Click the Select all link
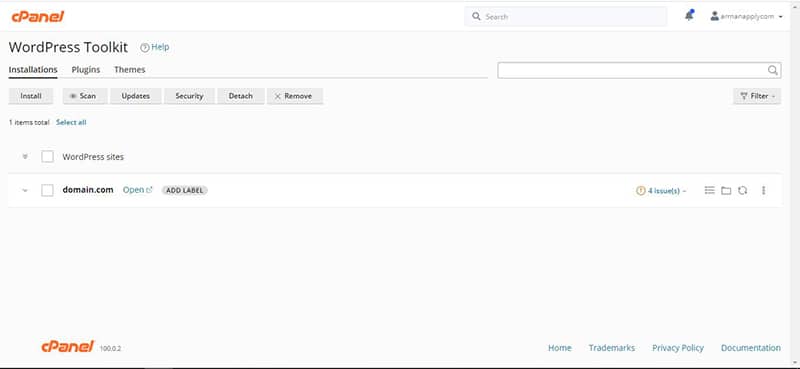This screenshot has height=369, width=800. tap(71, 122)
